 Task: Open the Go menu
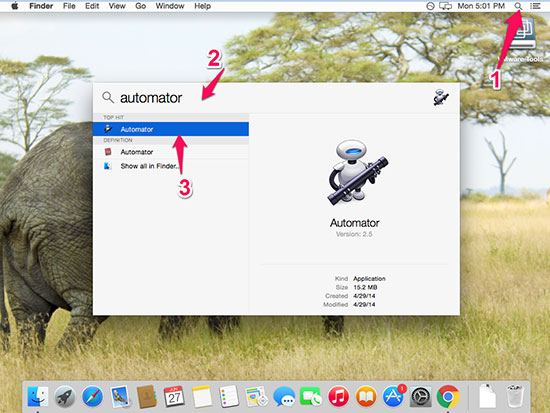(x=140, y=6)
